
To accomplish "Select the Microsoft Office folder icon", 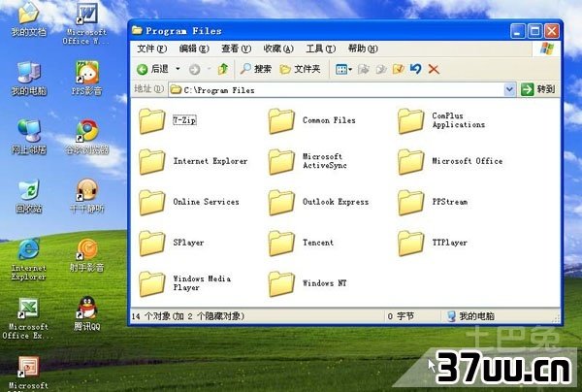I will pos(410,161).
